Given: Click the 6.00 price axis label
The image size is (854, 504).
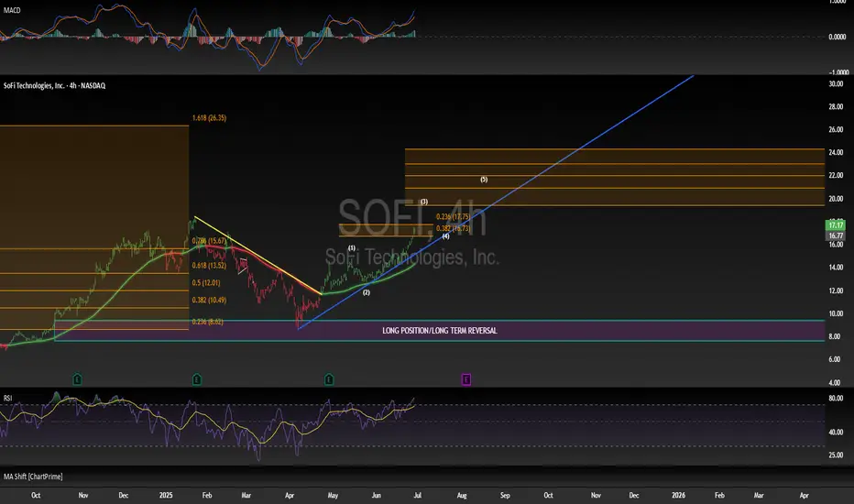Looking at the screenshot, I should (835, 359).
